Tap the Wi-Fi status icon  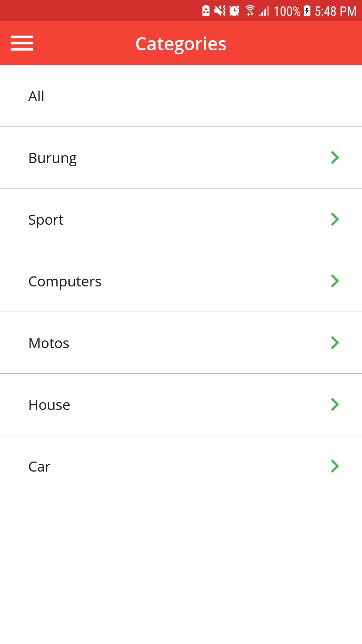point(250,11)
